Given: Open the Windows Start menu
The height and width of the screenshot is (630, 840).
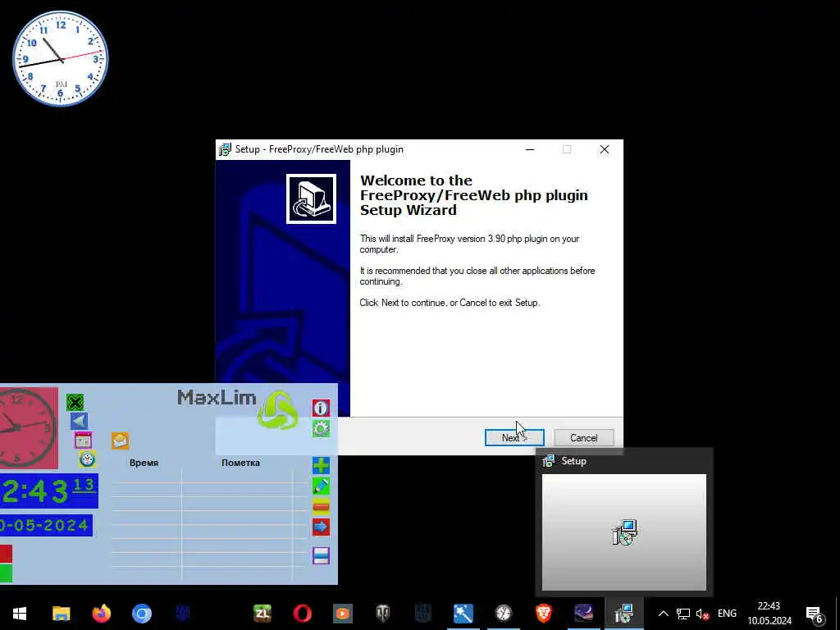Looking at the screenshot, I should 20,614.
